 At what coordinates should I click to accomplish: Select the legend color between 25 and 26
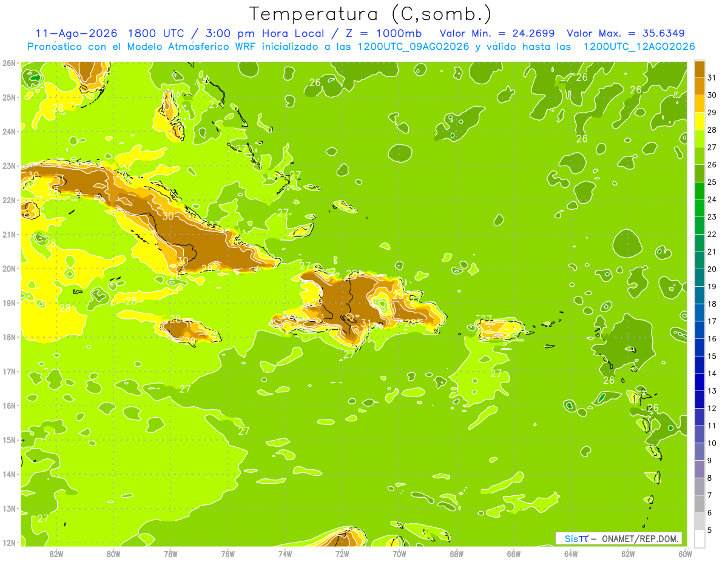699,173
